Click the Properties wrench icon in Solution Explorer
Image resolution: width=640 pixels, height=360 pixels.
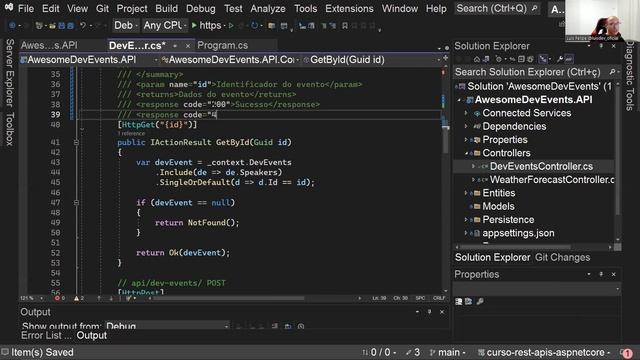point(560,59)
